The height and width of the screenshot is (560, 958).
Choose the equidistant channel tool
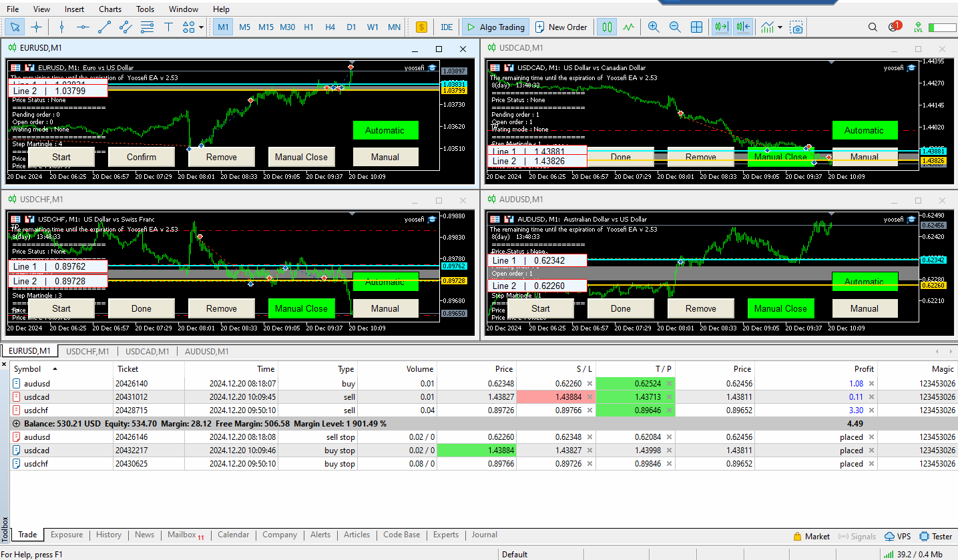pos(126,27)
